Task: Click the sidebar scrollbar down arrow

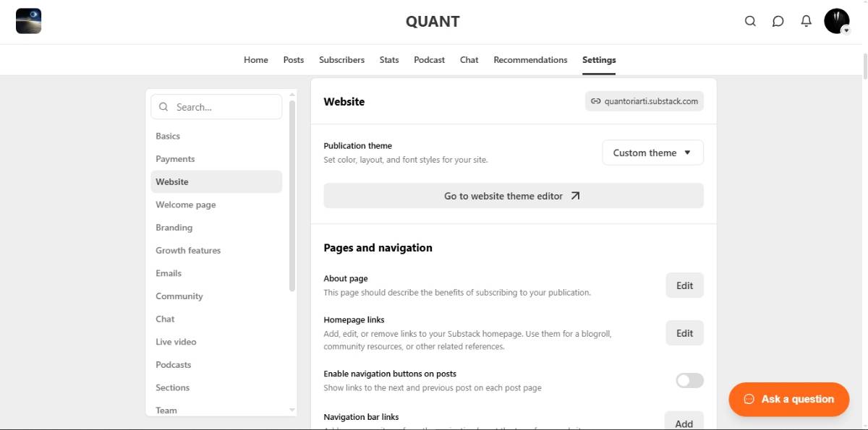Action: [292, 410]
